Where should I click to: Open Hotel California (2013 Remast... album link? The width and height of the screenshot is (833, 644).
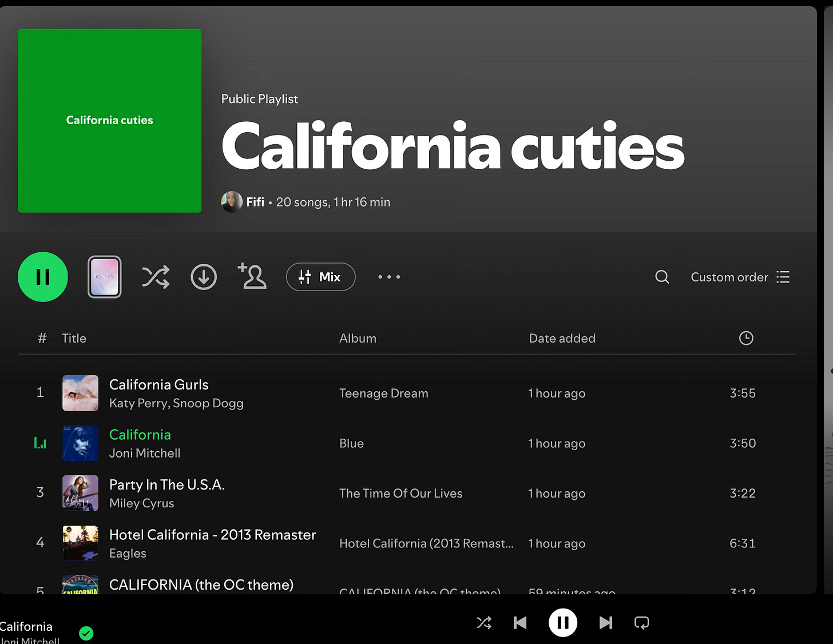pos(426,543)
